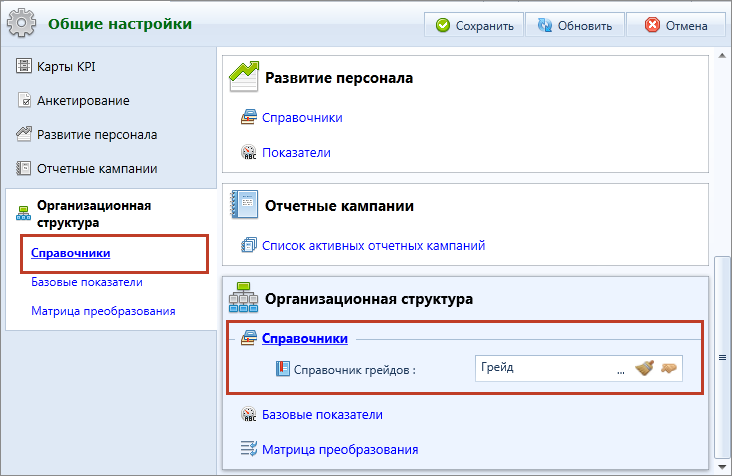Click Справочники icon under Развитие персонала
Image resolution: width=732 pixels, height=476 pixels.
point(249,117)
